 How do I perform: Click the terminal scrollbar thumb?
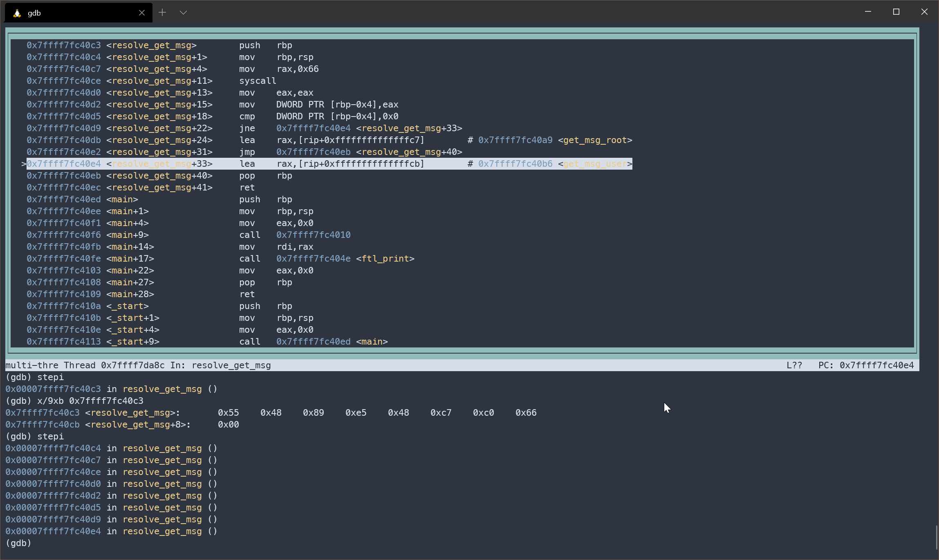pos(936,538)
